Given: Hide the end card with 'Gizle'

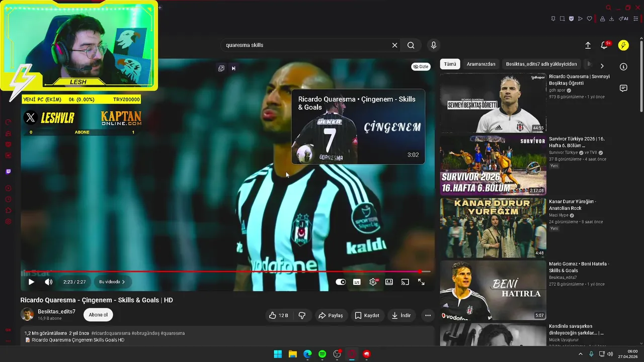Looking at the screenshot, I should point(421,66).
